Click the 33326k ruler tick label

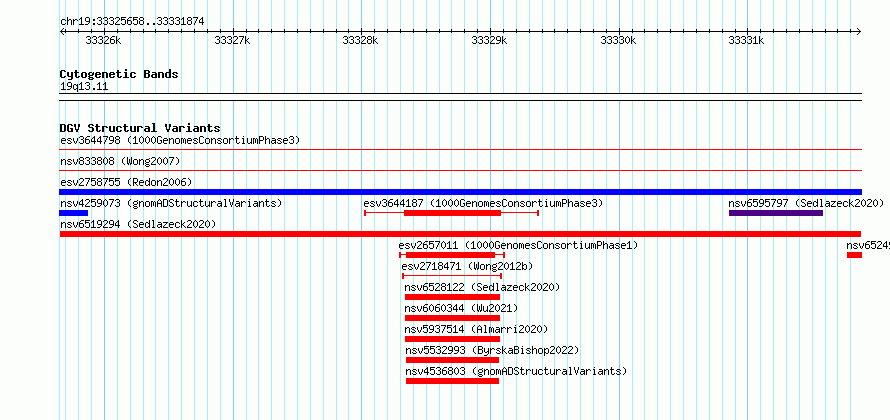[103, 40]
